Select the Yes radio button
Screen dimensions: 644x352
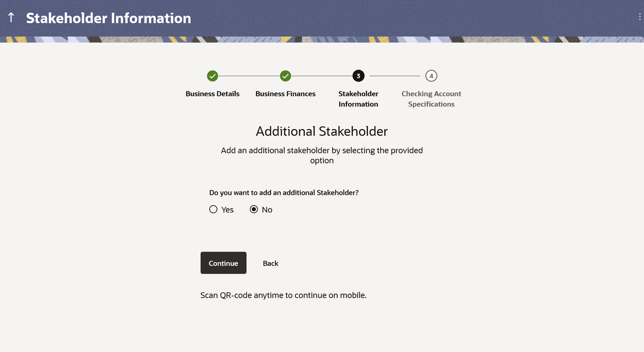pyautogui.click(x=213, y=210)
